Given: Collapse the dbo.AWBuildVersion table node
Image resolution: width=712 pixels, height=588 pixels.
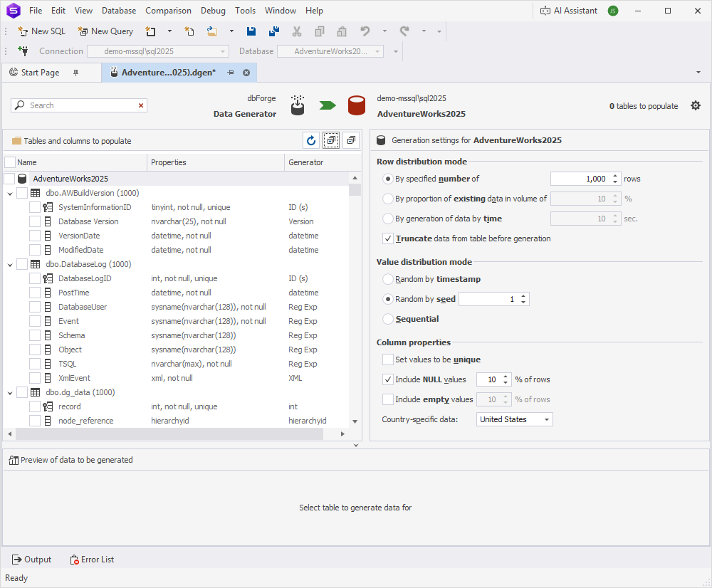Looking at the screenshot, I should (10, 194).
